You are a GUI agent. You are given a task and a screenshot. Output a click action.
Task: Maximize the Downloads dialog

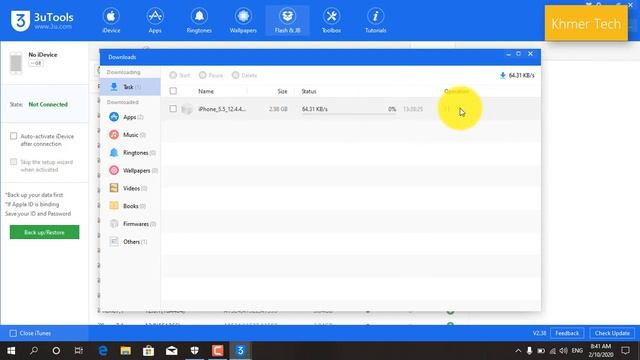click(x=518, y=54)
